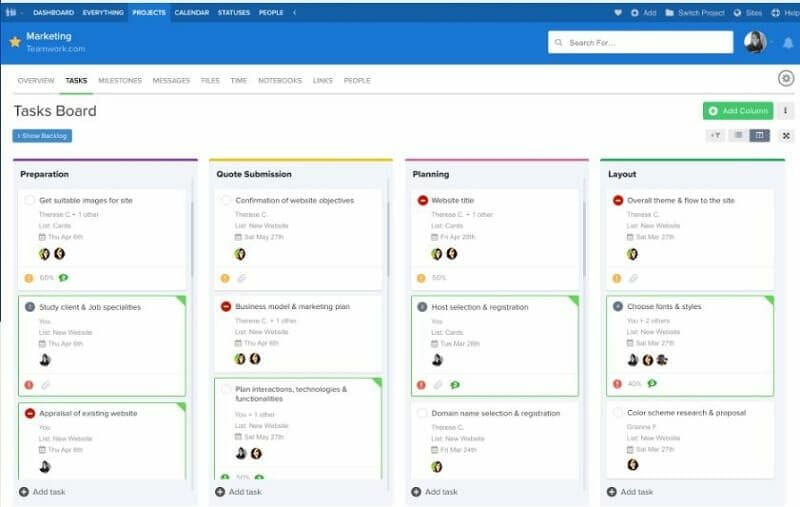The width and height of the screenshot is (800, 507).
Task: Click the Preparation column scrollbar
Action: 192,240
